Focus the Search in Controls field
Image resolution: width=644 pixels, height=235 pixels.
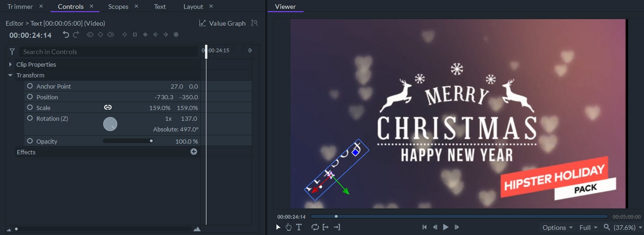point(109,52)
